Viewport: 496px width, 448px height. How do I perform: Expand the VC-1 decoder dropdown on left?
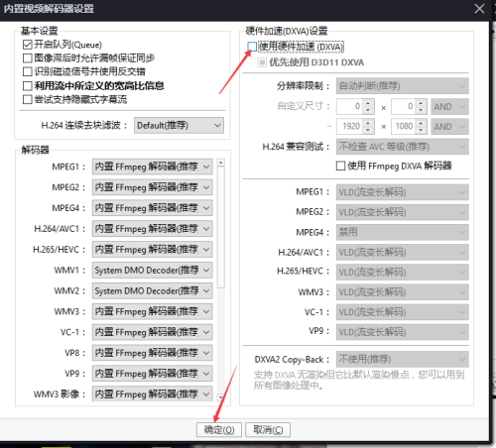pyautogui.click(x=152, y=332)
